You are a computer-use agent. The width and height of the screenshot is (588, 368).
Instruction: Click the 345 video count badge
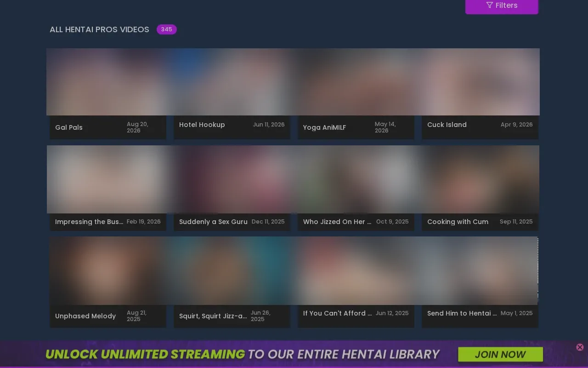click(x=166, y=29)
